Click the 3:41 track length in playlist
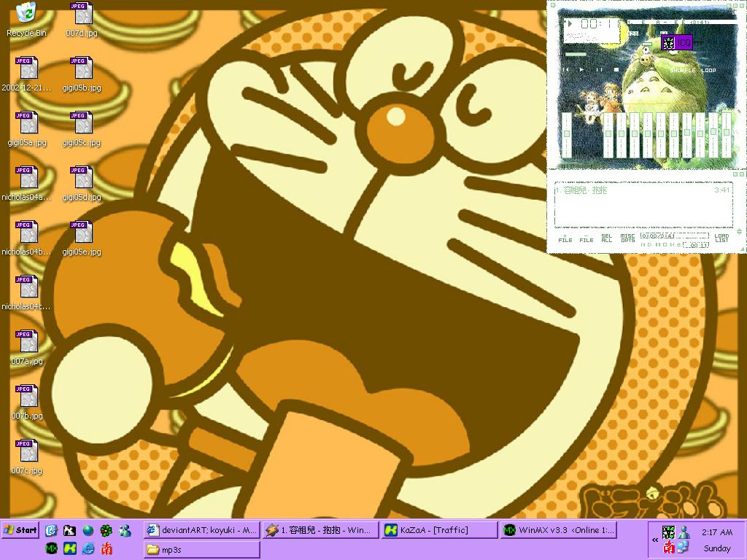The height and width of the screenshot is (560, 747). (721, 190)
